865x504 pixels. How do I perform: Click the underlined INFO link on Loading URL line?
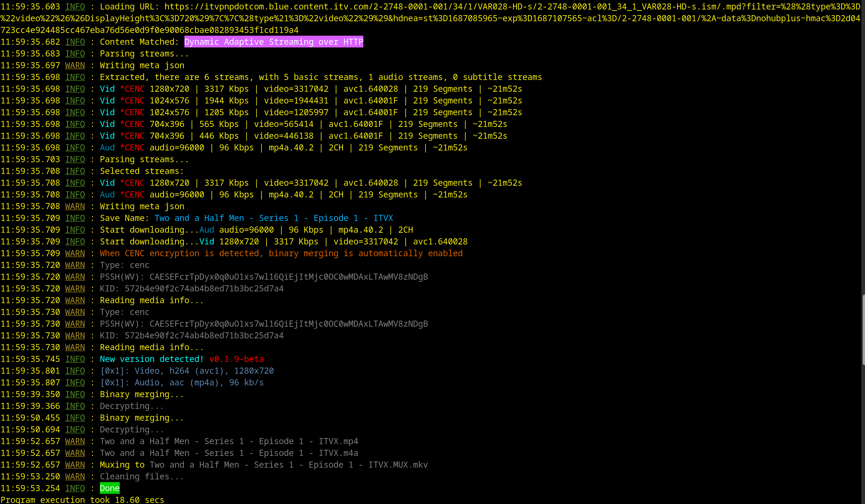click(x=75, y=7)
